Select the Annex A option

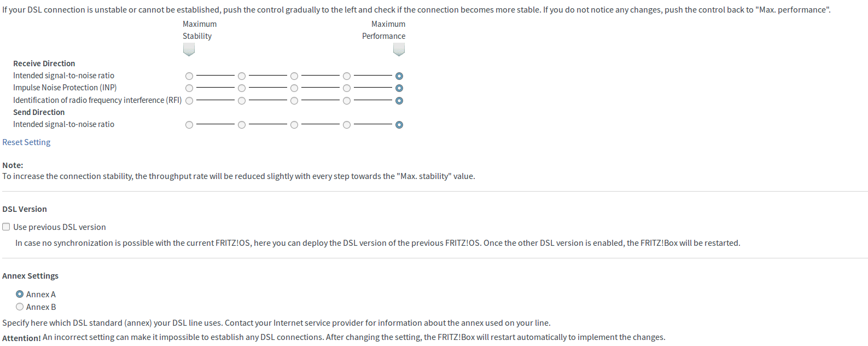[x=20, y=294]
